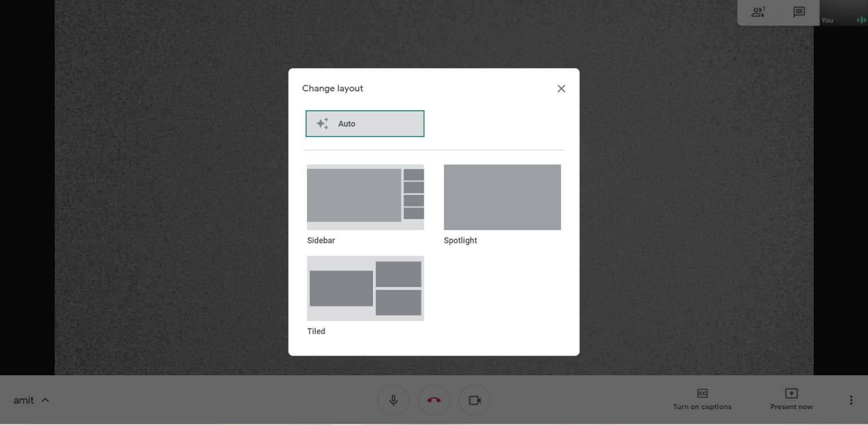Mute the microphone
Image resolution: width=868 pixels, height=425 pixels.
393,400
